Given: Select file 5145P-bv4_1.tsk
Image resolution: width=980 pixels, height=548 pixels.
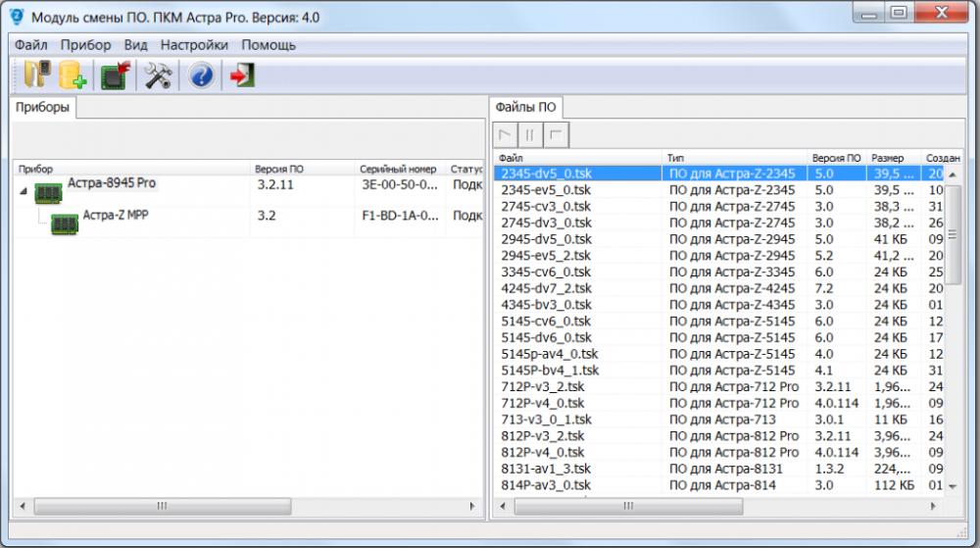Looking at the screenshot, I should 550,370.
